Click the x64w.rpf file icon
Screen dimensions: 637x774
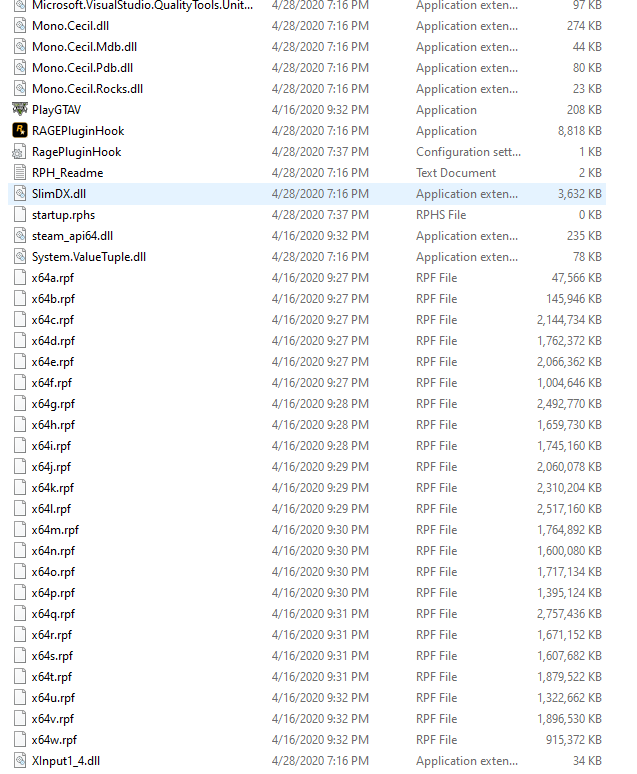click(x=20, y=739)
